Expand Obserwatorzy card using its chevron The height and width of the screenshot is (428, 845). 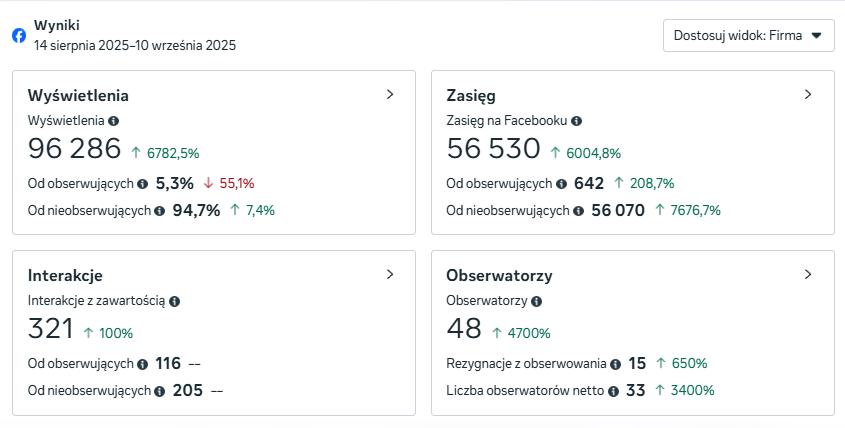click(x=808, y=274)
